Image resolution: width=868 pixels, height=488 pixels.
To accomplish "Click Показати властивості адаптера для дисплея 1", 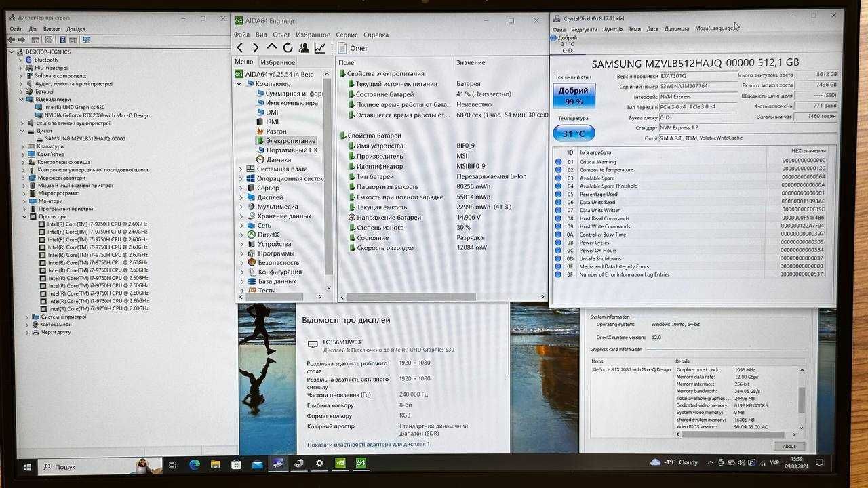I will pyautogui.click(x=369, y=444).
